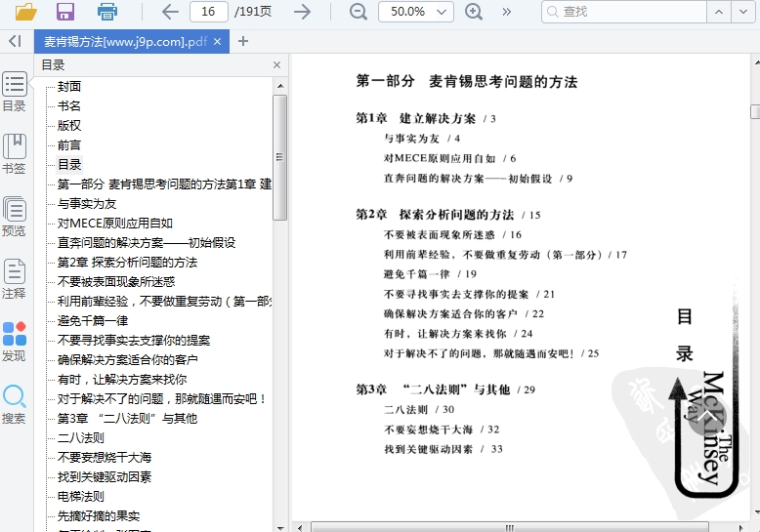Jump to 对MECE原则应用自如 in outline
The width and height of the screenshot is (760, 532).
(x=115, y=223)
